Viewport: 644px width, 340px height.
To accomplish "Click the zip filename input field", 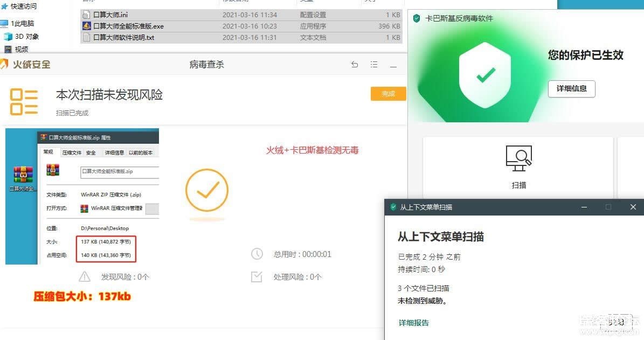I will coord(120,172).
